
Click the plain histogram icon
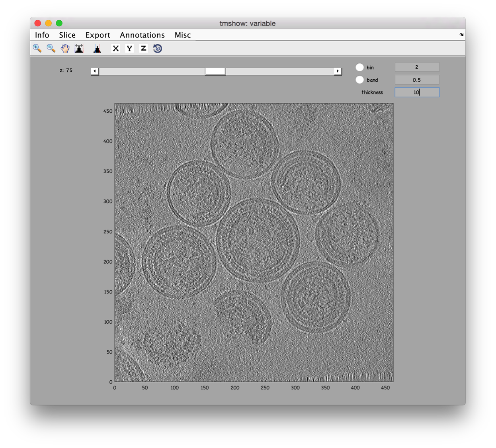pos(97,48)
